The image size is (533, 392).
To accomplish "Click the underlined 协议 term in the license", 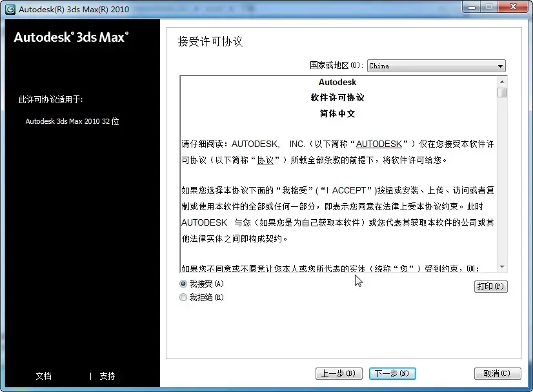I will [265, 160].
